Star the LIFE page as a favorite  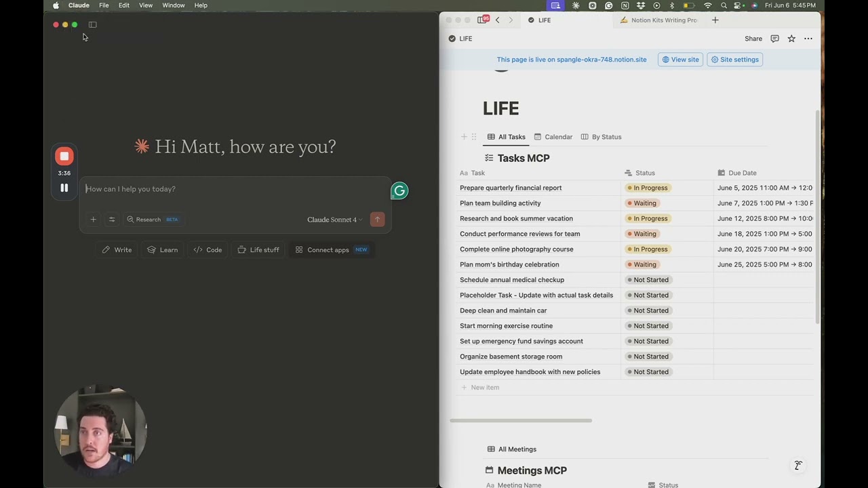point(791,39)
